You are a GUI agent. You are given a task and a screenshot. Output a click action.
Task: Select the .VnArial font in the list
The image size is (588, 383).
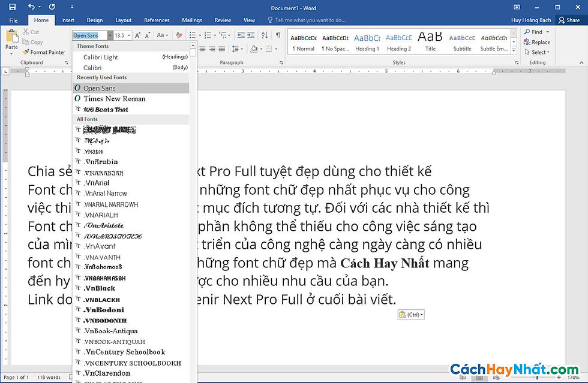coord(131,183)
